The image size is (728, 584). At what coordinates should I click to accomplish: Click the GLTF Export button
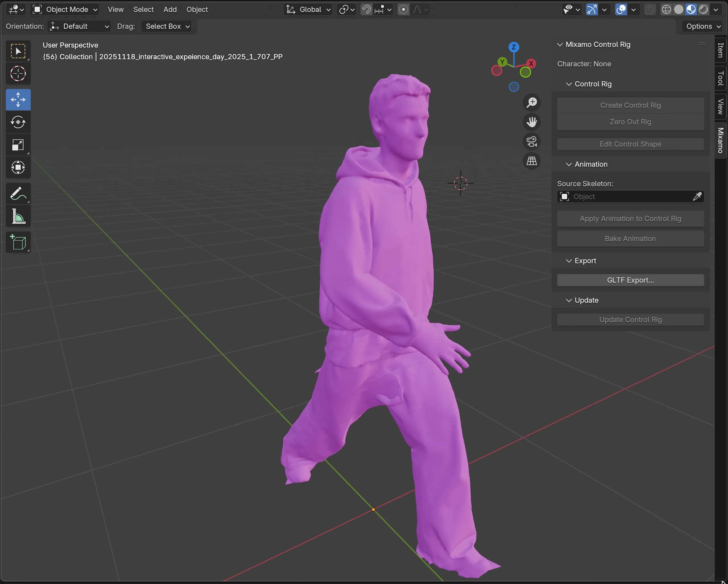pos(630,280)
